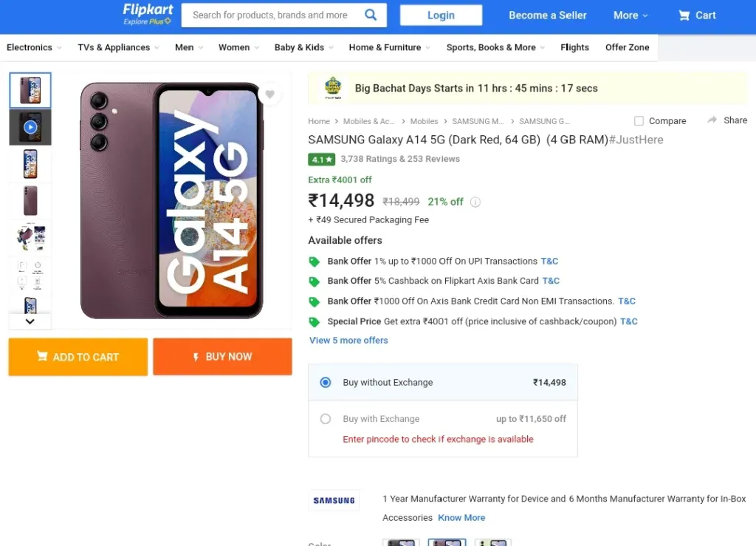Play the product video thumbnail
Image resolution: width=756 pixels, height=546 pixels.
coord(30,127)
